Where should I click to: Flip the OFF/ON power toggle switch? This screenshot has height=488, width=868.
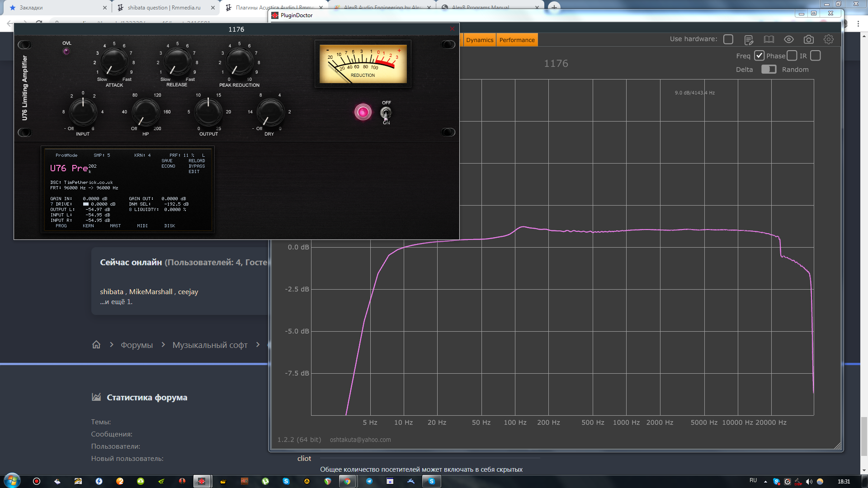(x=386, y=113)
